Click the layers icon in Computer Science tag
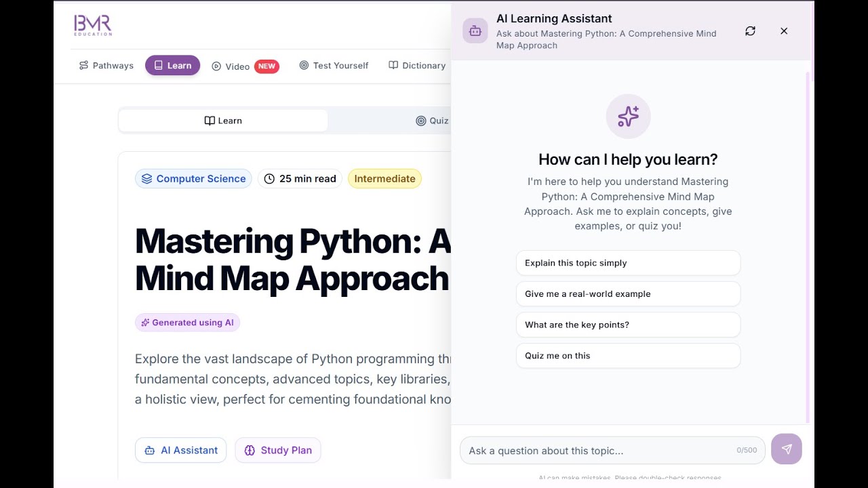Viewport: 868px width, 488px height. (x=146, y=179)
